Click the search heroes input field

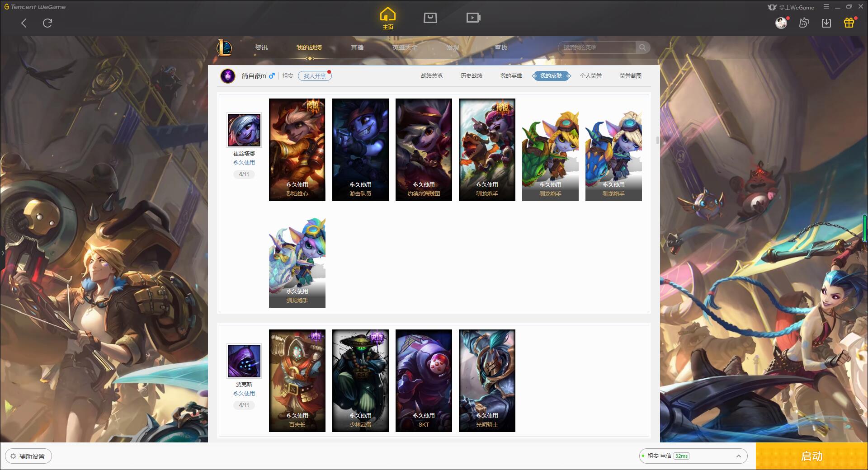coord(597,47)
